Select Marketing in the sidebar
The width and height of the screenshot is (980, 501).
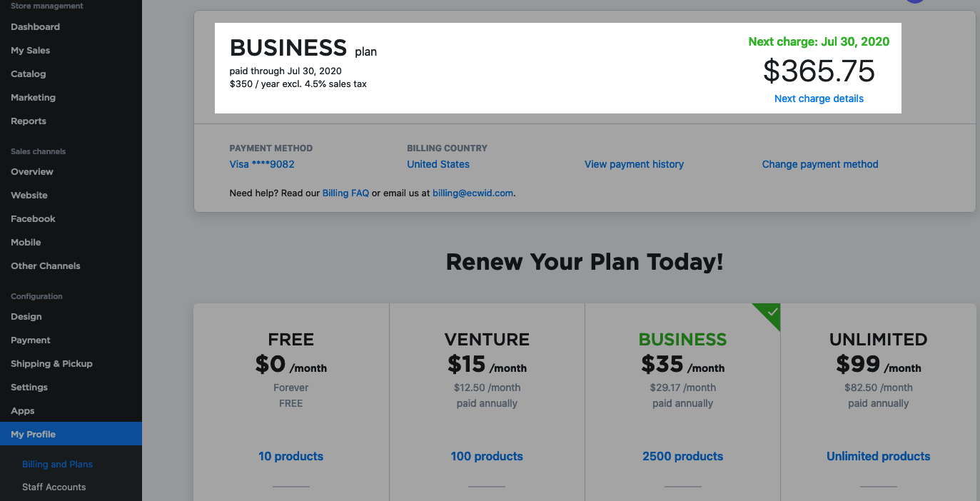33,98
